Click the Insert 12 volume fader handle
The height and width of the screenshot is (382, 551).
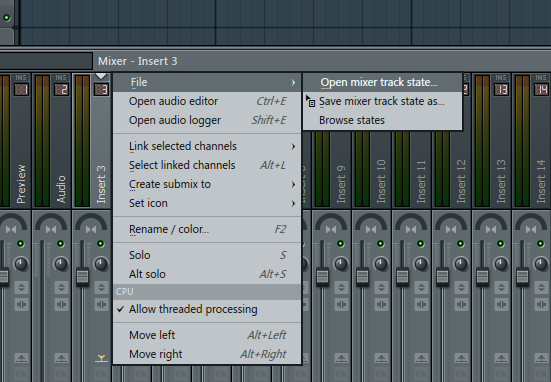[x=442, y=276]
